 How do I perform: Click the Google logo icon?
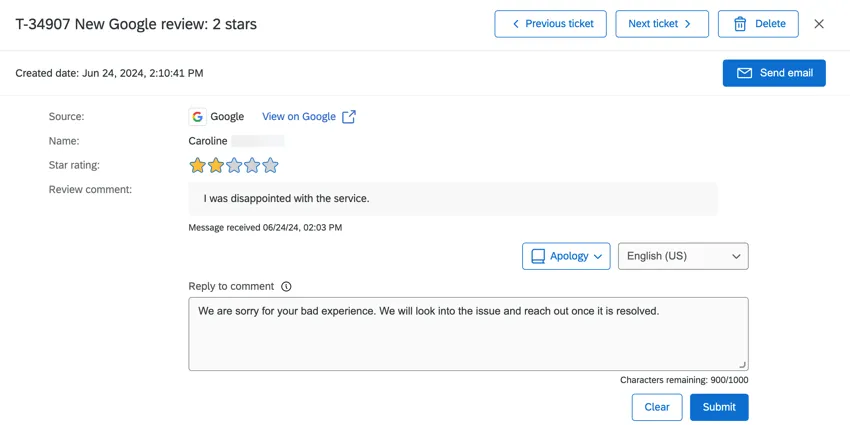pyautogui.click(x=198, y=117)
